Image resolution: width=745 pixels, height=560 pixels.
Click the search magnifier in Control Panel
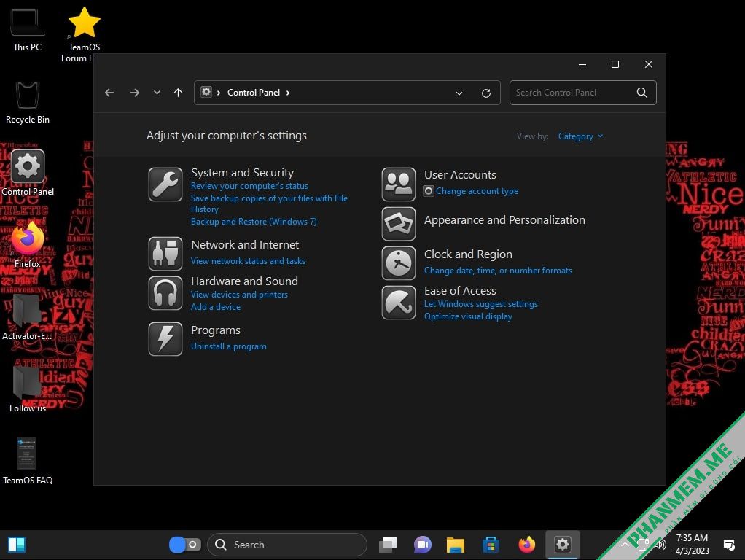(x=642, y=93)
